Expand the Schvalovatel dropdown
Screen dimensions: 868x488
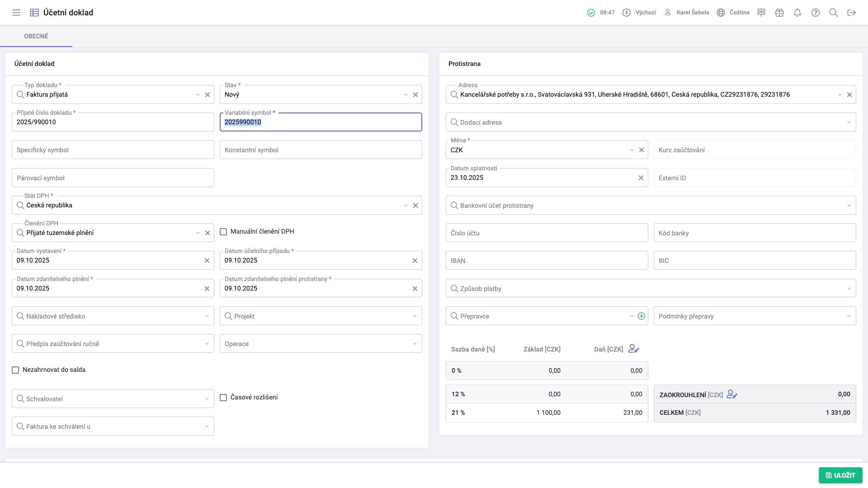(207, 399)
